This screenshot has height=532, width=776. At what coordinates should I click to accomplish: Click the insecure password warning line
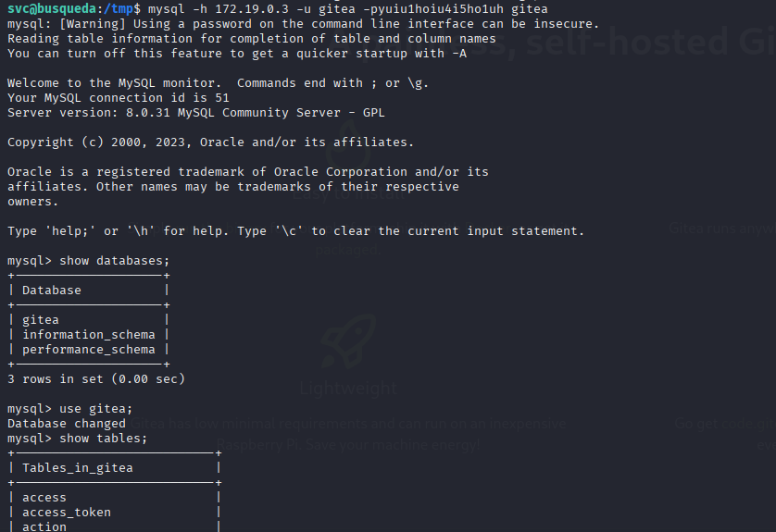pos(304,24)
